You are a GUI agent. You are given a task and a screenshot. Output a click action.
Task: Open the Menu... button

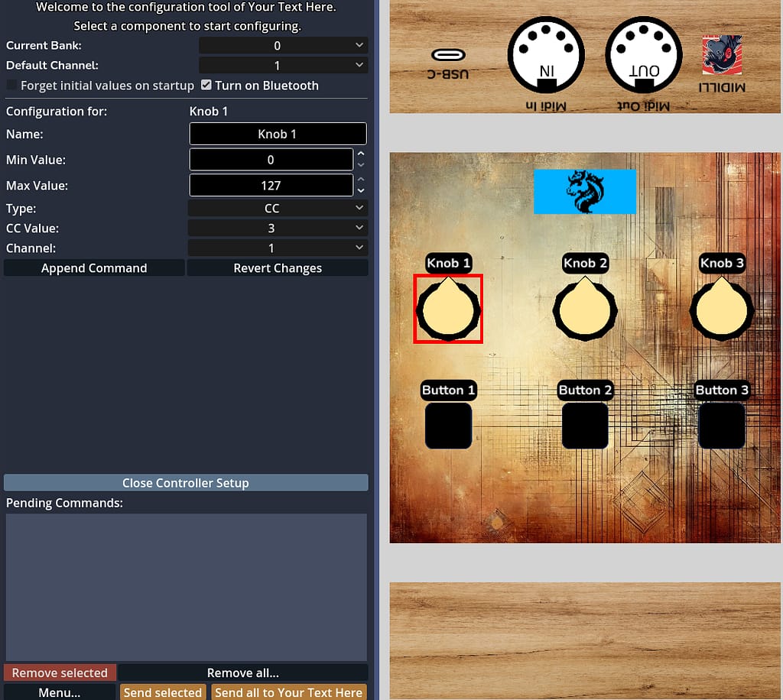coord(60,692)
